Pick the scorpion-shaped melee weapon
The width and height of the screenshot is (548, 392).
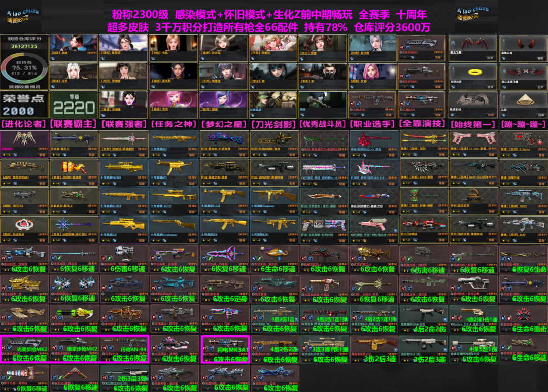[473, 201]
